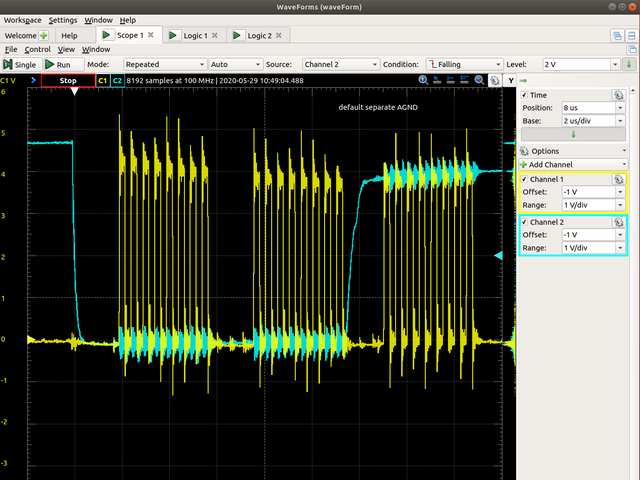This screenshot has width=640, height=480.
Task: Click the cyan trigger level arrow on plot edge
Action: (498, 256)
